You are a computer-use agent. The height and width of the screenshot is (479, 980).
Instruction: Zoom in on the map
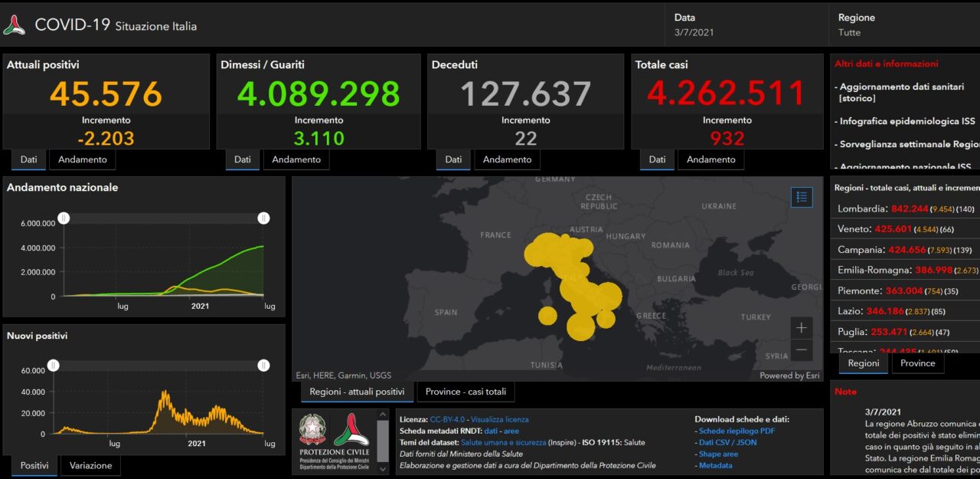pyautogui.click(x=801, y=328)
